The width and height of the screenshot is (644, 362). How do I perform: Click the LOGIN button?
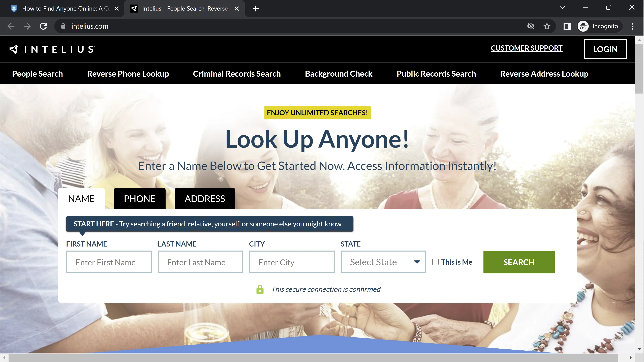605,49
